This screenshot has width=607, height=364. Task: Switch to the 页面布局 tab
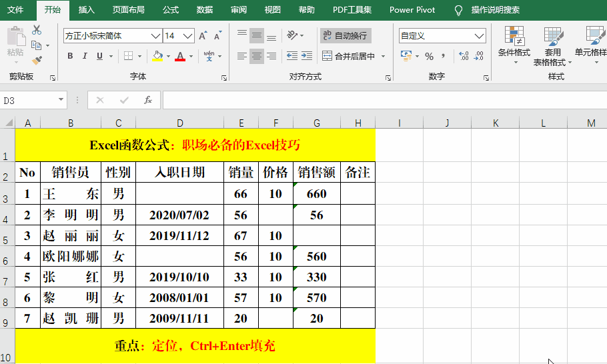pos(129,10)
